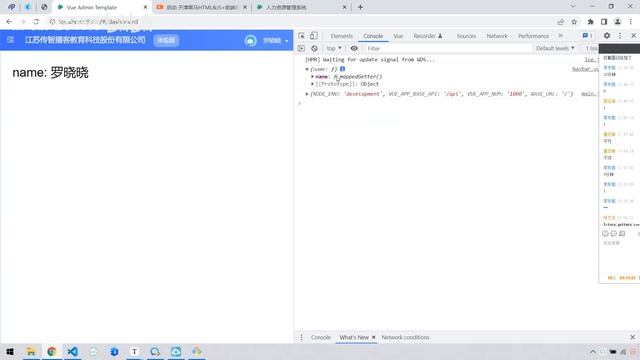Go forward in browser history

pyautogui.click(x=23, y=22)
